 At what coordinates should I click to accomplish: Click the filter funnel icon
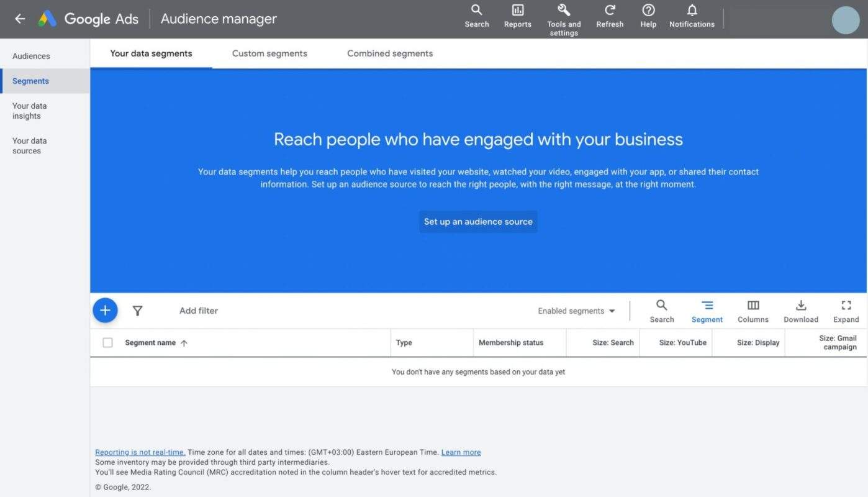pyautogui.click(x=138, y=311)
